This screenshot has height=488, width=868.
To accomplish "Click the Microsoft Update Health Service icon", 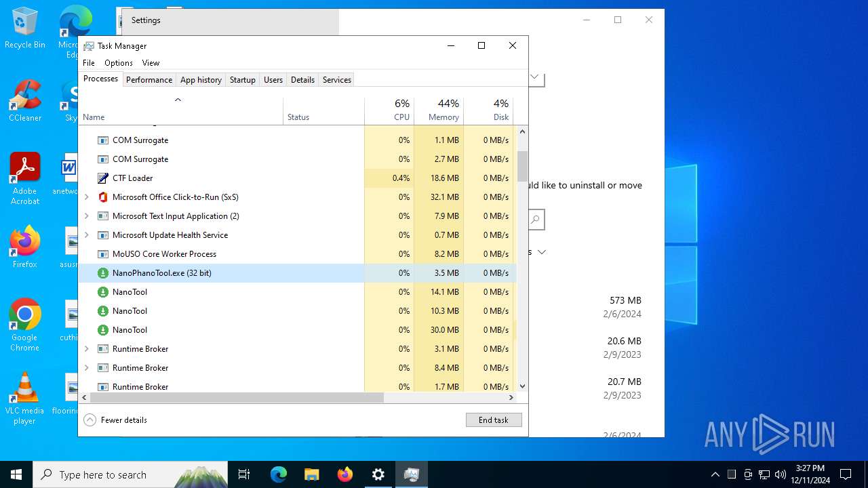I will (x=103, y=235).
